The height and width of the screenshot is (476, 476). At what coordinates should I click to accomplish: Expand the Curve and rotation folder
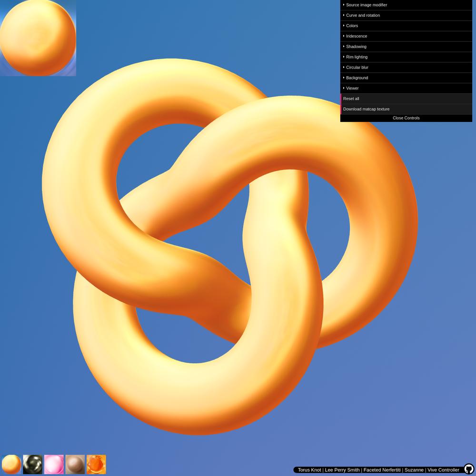406,15
